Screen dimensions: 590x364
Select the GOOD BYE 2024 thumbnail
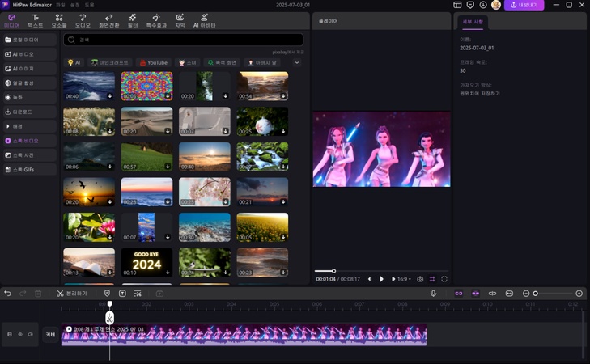(x=146, y=262)
